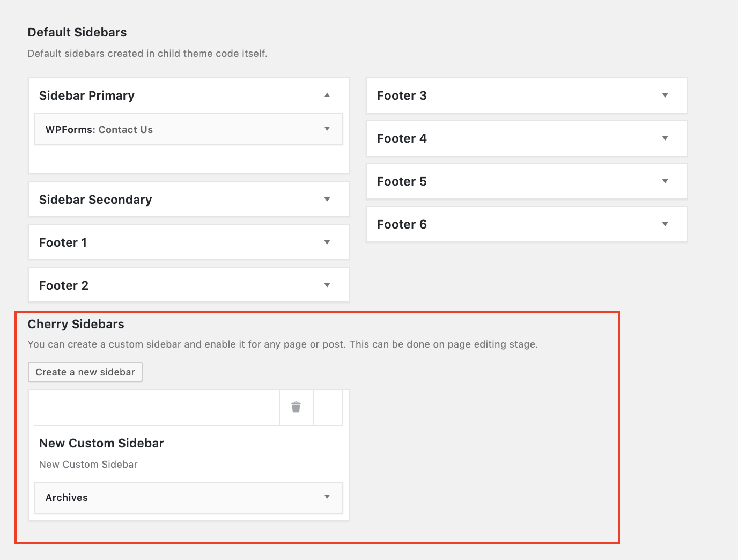Viewport: 738px width, 560px height.
Task: Open the Archives widget settings arrow
Action: [x=327, y=497]
